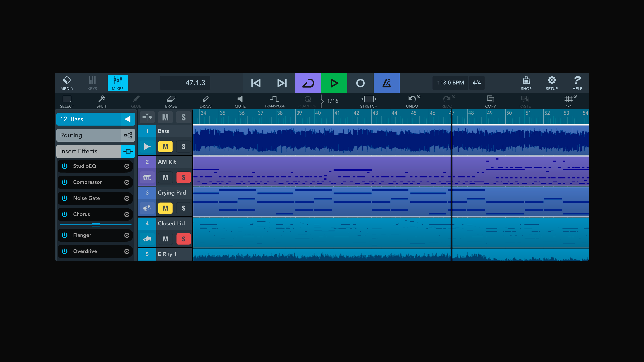Switch to the Mixer tab

pyautogui.click(x=118, y=83)
